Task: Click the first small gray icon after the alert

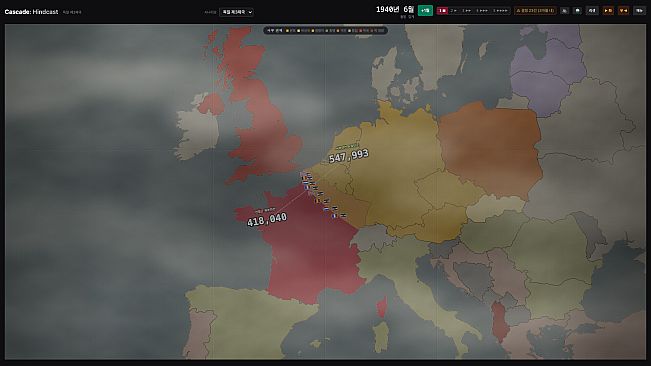Action: [564, 10]
